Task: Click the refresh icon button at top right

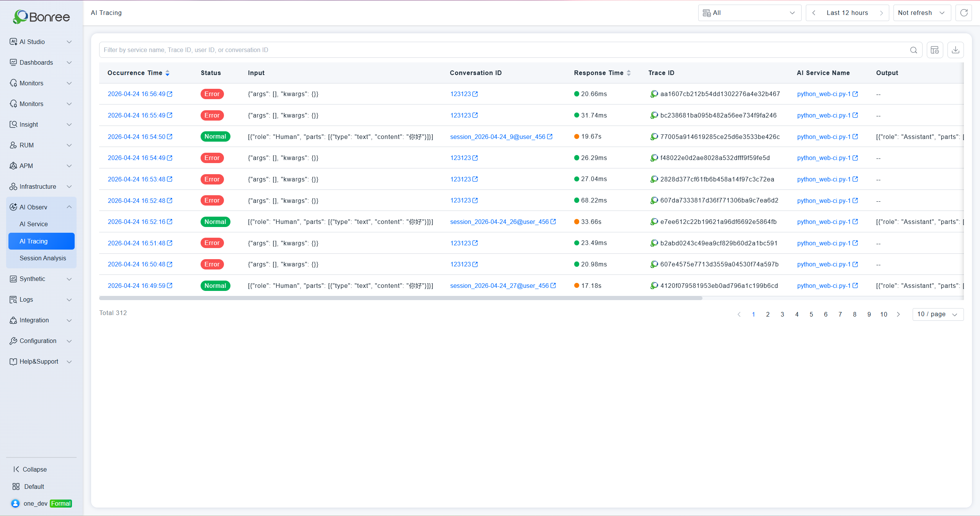Action: coord(964,13)
